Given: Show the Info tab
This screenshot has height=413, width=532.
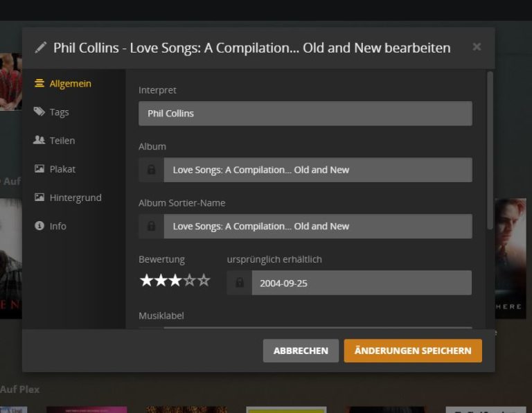Looking at the screenshot, I should point(58,226).
